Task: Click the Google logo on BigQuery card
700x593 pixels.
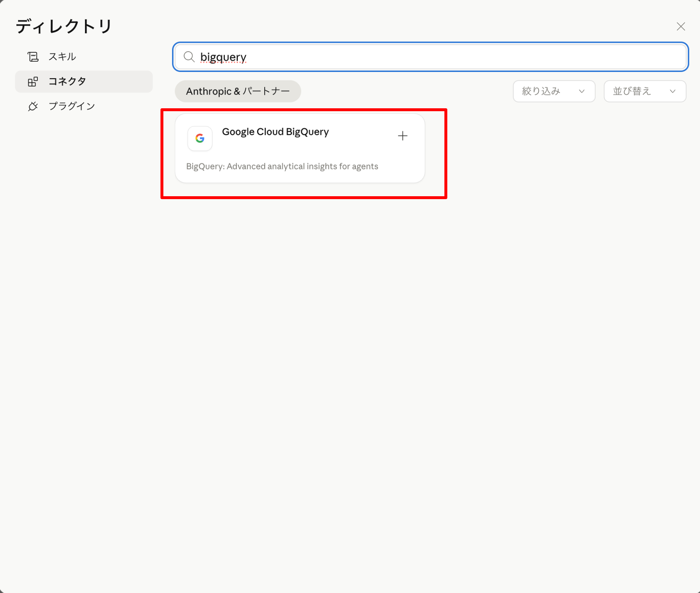Action: [x=200, y=138]
